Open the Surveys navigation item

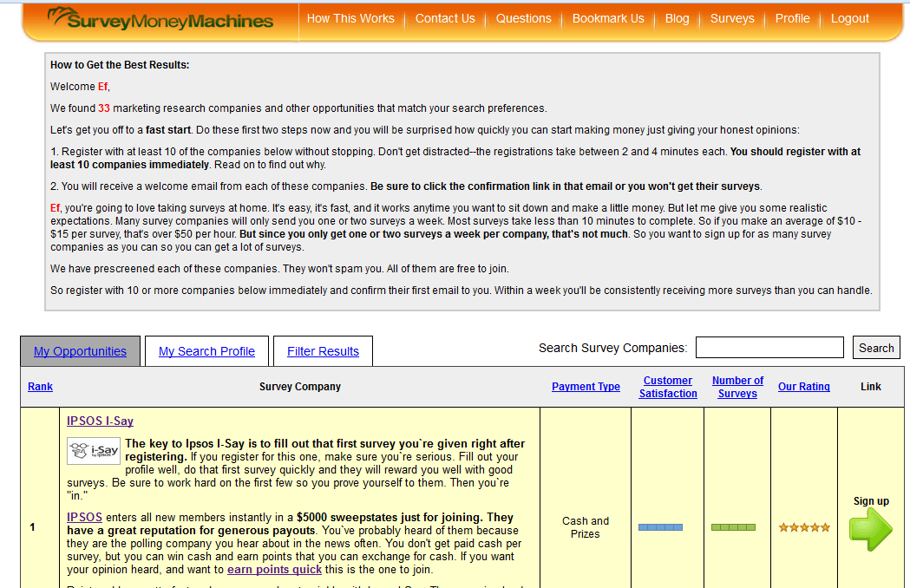[x=732, y=18]
